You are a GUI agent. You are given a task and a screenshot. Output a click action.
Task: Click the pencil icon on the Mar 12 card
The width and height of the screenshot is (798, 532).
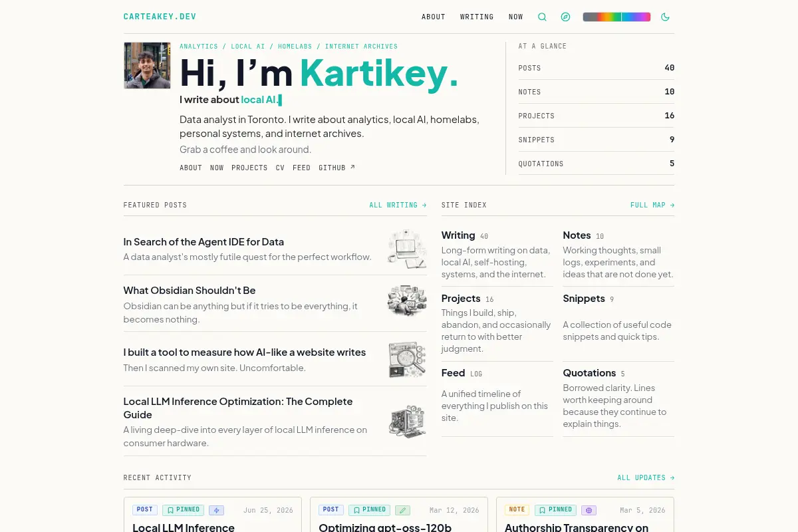tap(402, 511)
